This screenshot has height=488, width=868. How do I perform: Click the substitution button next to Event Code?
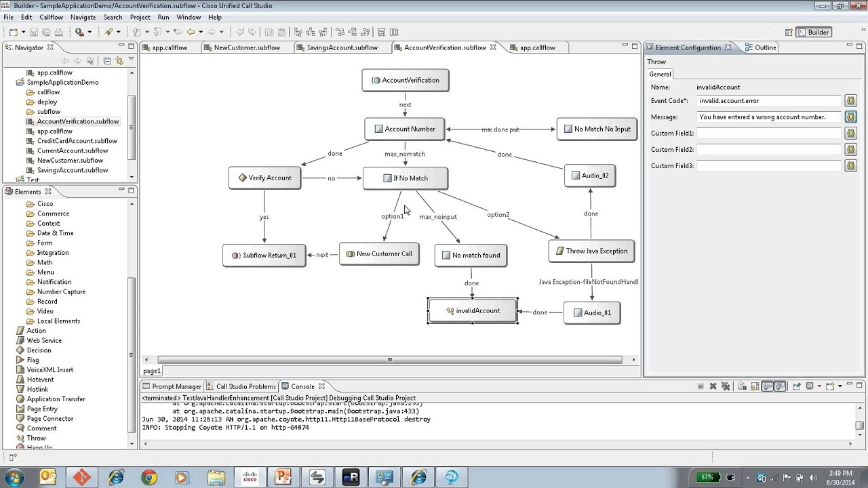tap(850, 101)
